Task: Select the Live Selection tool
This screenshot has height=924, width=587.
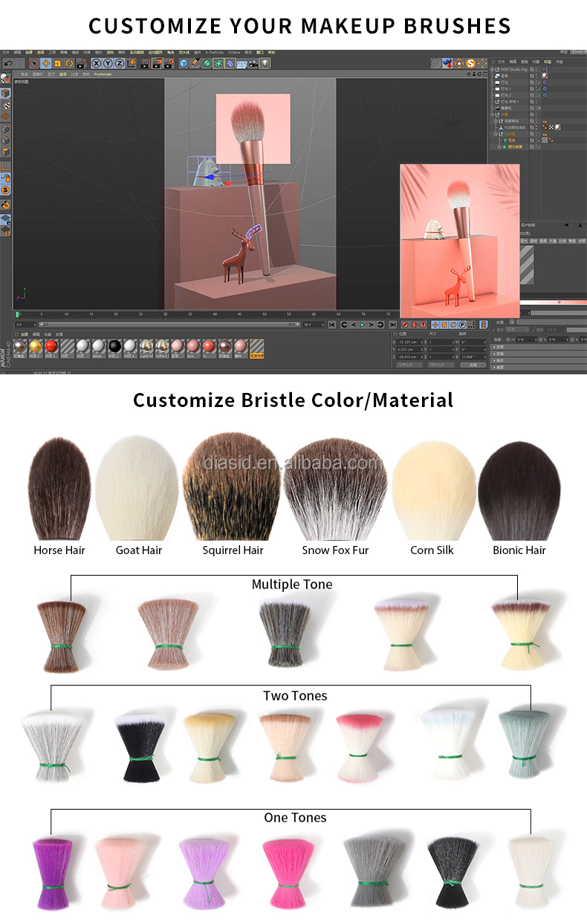Action: (x=34, y=63)
